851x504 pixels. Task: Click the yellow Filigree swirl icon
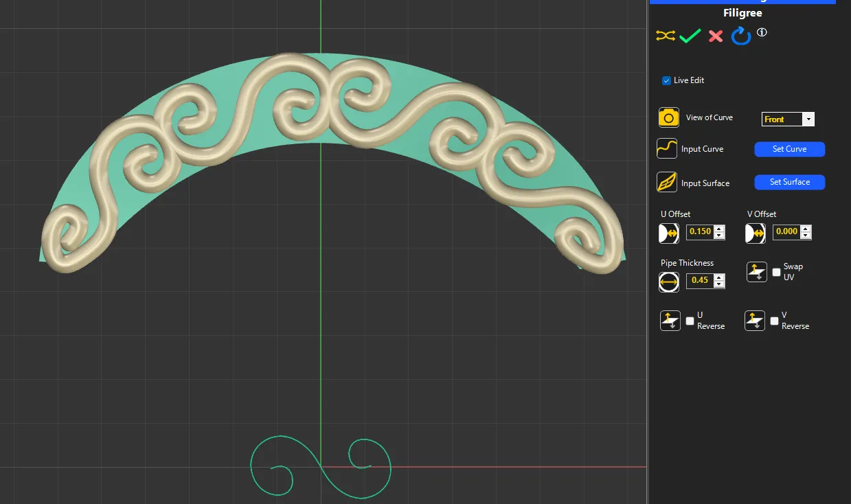coord(665,36)
